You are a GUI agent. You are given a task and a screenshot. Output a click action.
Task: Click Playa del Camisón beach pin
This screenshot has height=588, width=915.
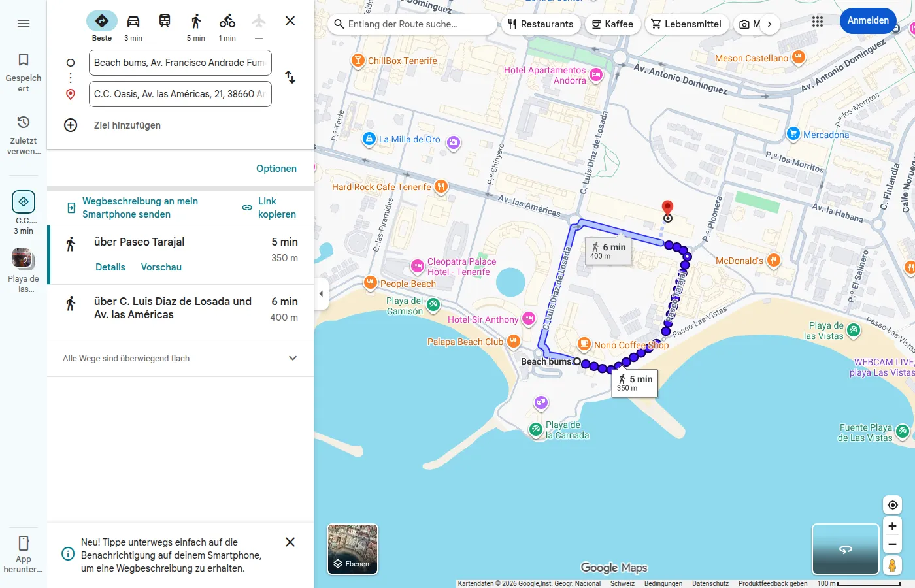(x=433, y=304)
